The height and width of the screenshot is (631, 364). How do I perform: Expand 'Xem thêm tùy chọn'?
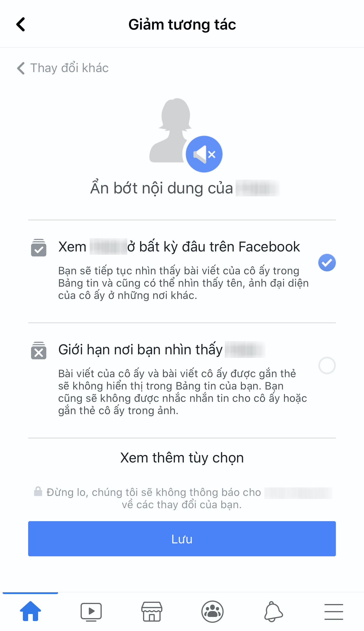click(182, 458)
